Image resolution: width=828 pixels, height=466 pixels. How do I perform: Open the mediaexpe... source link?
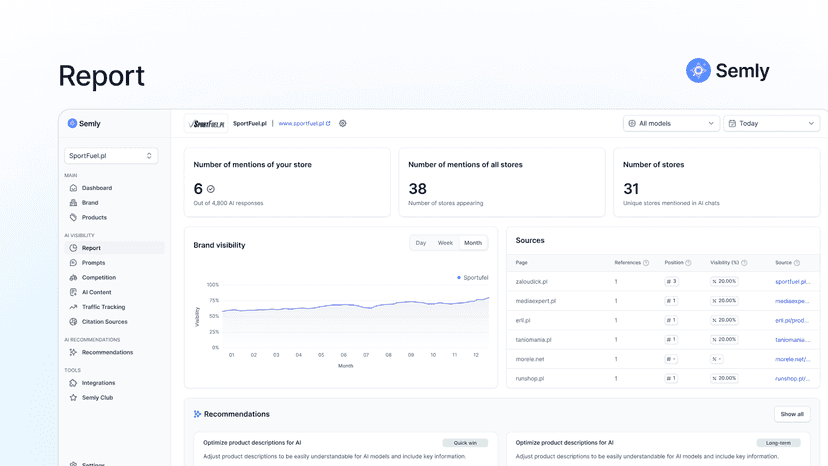[792, 301]
